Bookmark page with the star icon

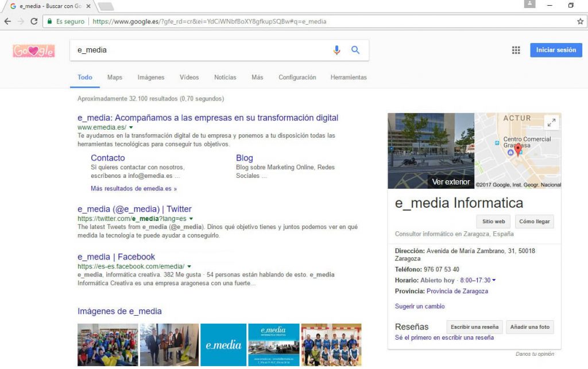click(580, 21)
